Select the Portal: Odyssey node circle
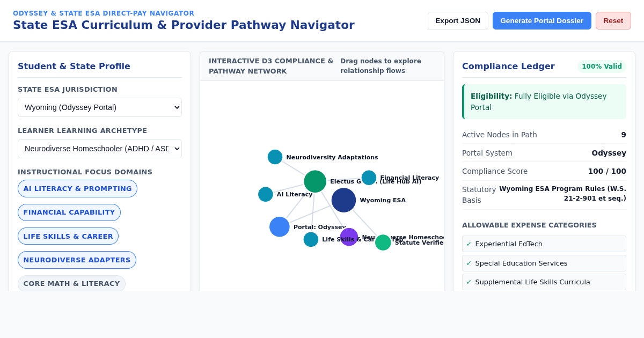The width and height of the screenshot is (644, 338). [280, 227]
